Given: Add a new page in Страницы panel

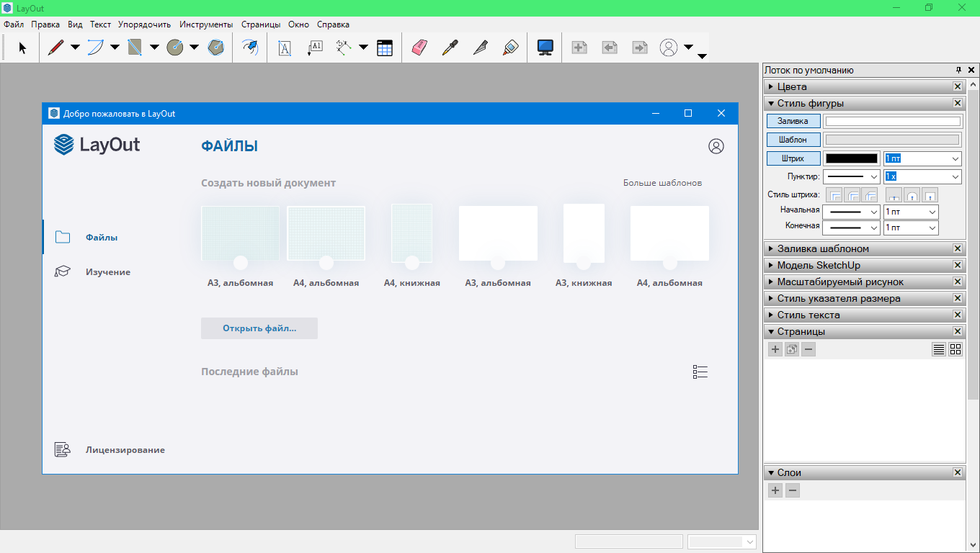Looking at the screenshot, I should [x=775, y=349].
